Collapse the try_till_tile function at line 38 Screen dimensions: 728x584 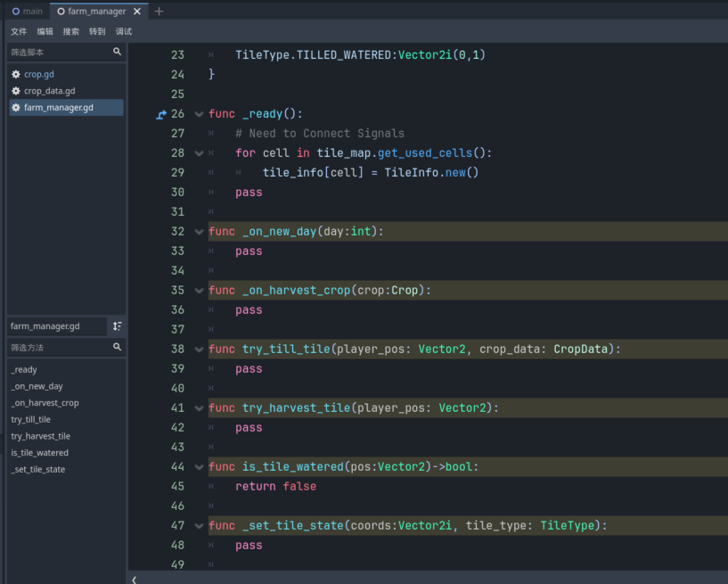199,350
